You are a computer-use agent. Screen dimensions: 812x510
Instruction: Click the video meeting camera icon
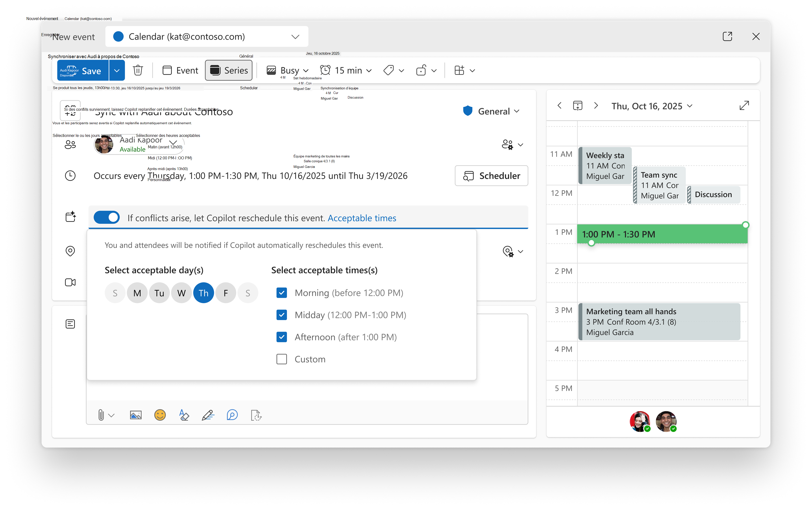coord(70,282)
